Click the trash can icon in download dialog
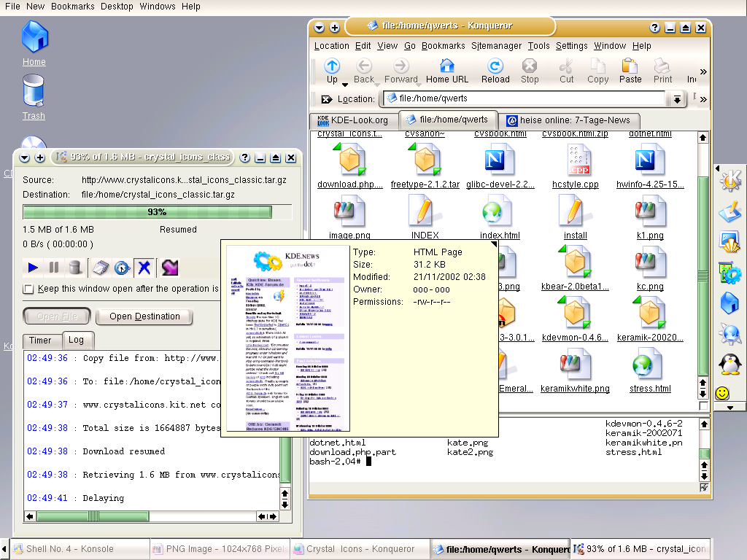This screenshot has width=747, height=560. pyautogui.click(x=74, y=268)
